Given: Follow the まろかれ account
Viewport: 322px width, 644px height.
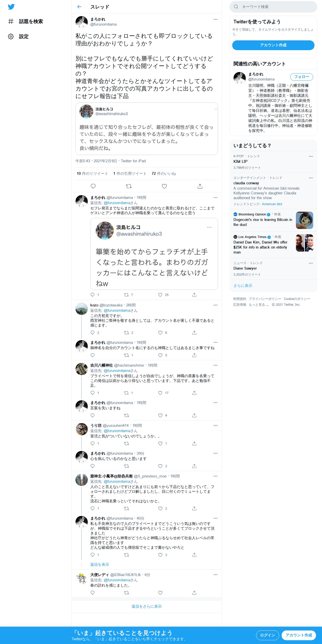Looking at the screenshot, I should (x=301, y=77).
